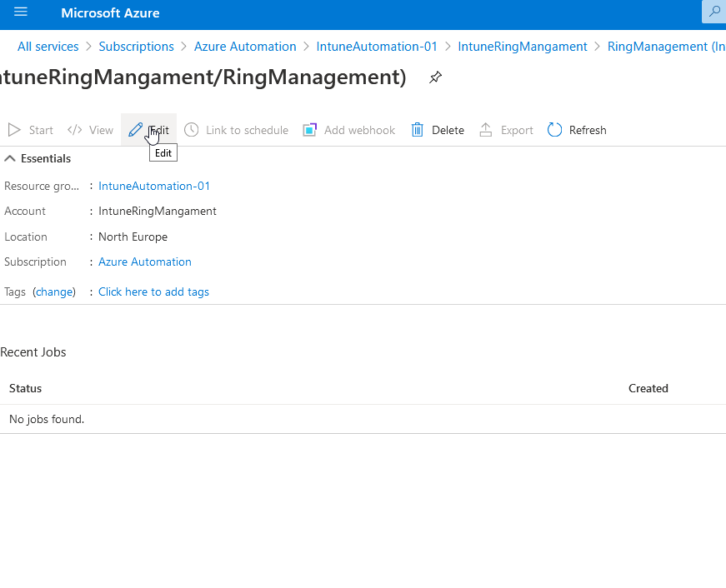This screenshot has height=588, width=726.
Task: Click the Subscription field label
Action: [35, 262]
